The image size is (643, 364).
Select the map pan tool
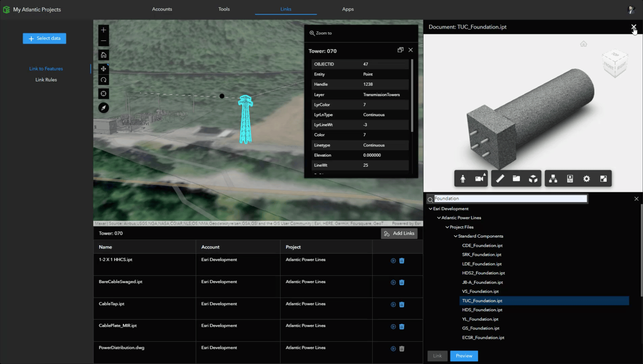pos(103,69)
